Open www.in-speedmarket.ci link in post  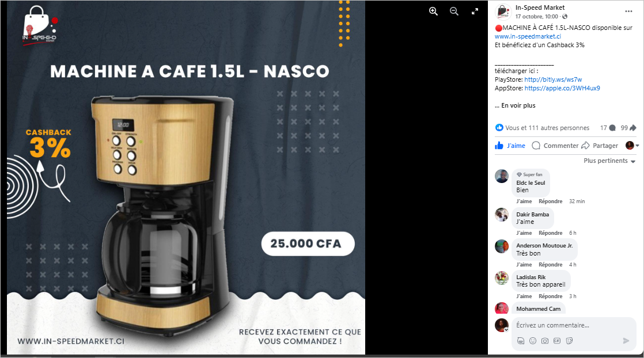pyautogui.click(x=528, y=36)
